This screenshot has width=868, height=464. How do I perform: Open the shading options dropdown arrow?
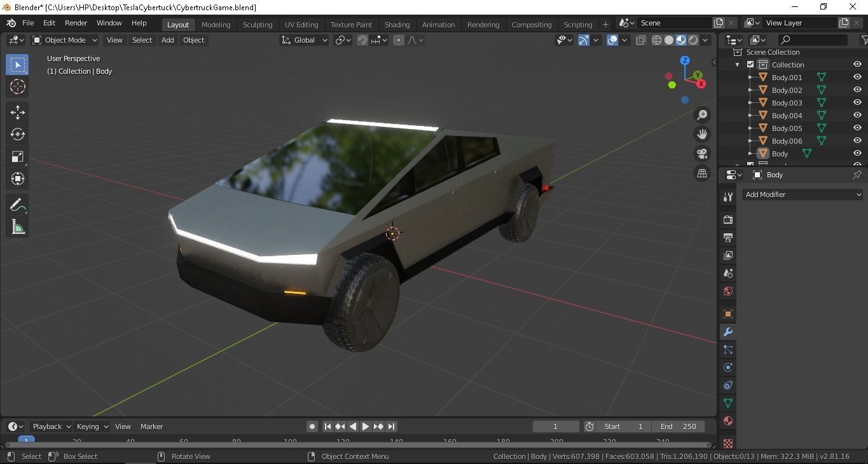705,40
